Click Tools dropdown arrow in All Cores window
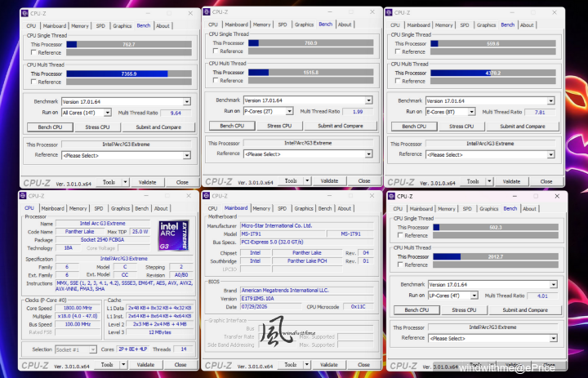 coord(125,182)
